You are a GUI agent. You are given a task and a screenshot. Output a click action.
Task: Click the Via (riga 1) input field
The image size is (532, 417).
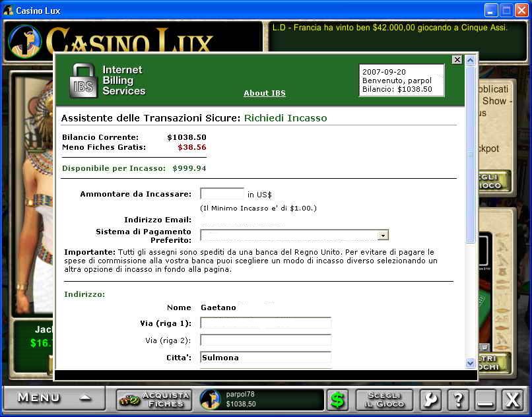pyautogui.click(x=265, y=323)
